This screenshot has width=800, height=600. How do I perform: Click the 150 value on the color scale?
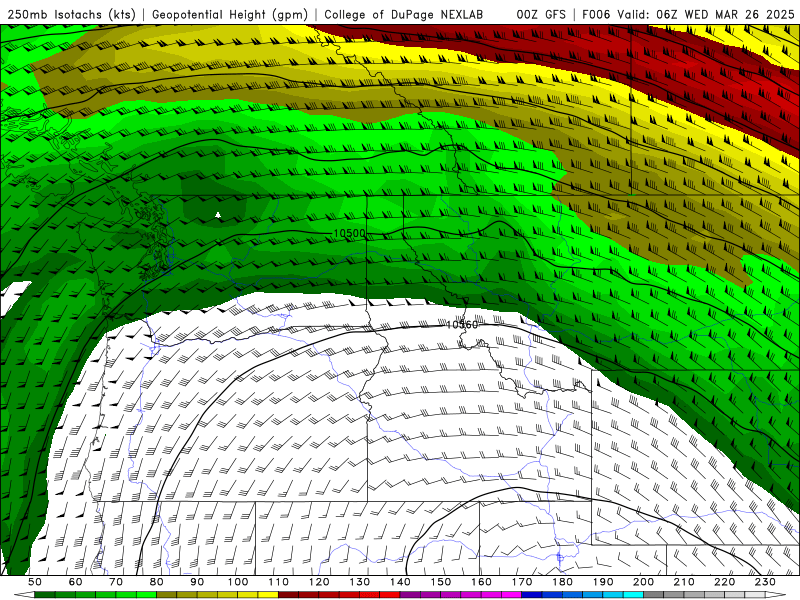(x=441, y=582)
